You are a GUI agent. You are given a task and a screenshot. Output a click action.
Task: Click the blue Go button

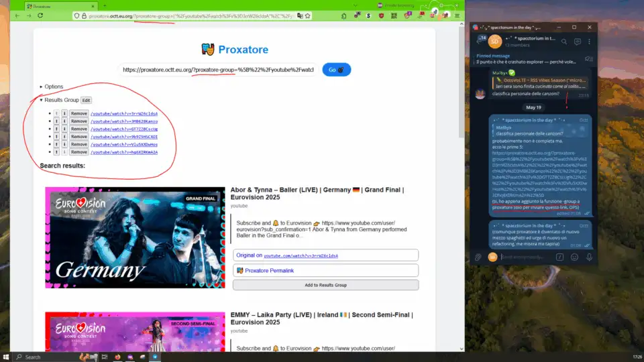click(x=336, y=70)
